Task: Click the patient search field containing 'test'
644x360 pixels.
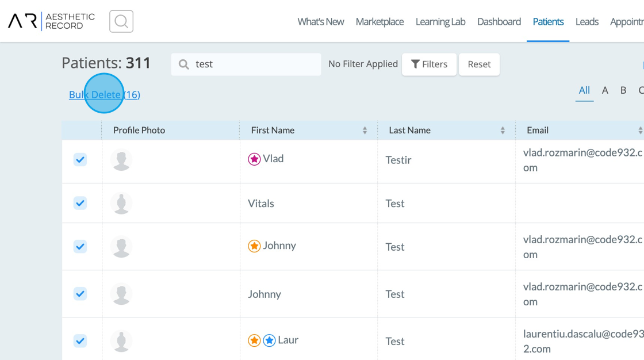Action: 253,64
